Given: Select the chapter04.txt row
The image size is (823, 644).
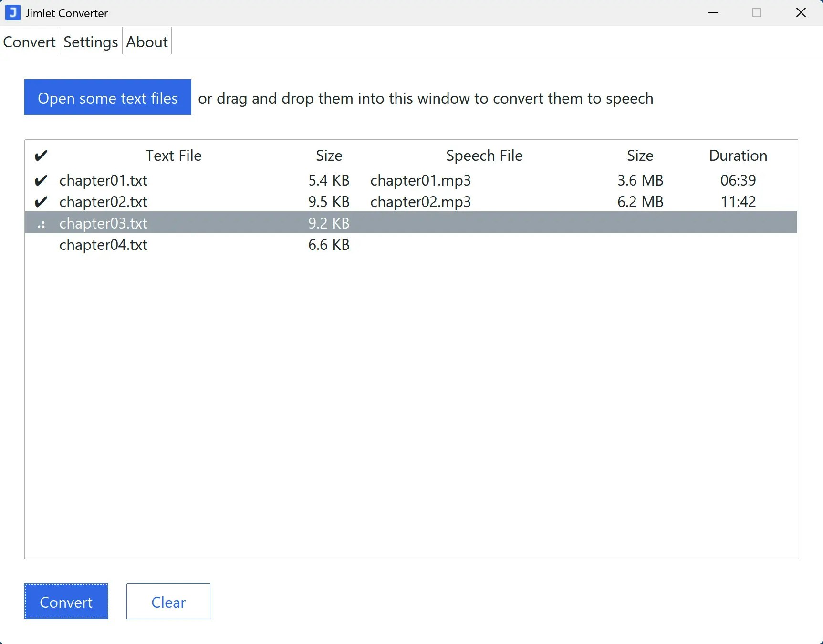Looking at the screenshot, I should (103, 245).
